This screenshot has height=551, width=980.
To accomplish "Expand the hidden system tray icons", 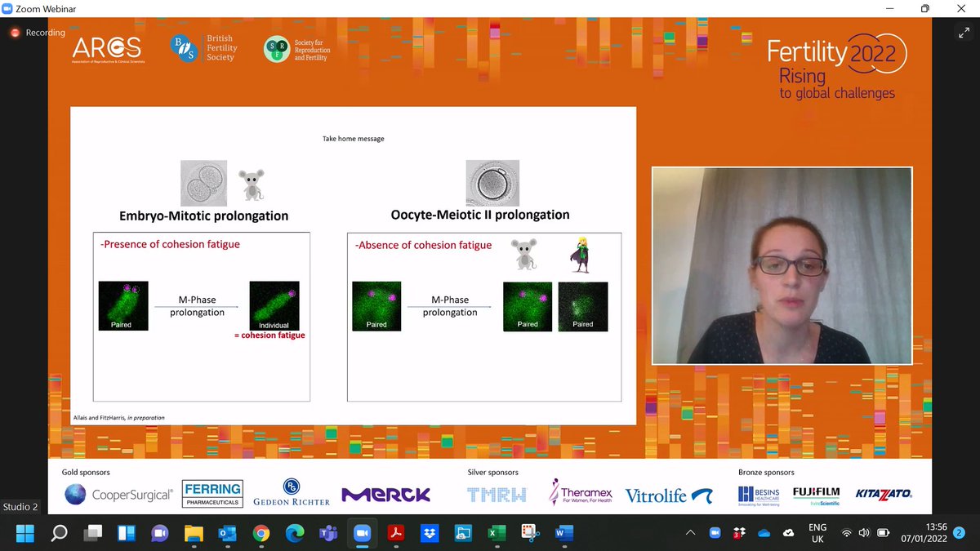I will [x=691, y=533].
